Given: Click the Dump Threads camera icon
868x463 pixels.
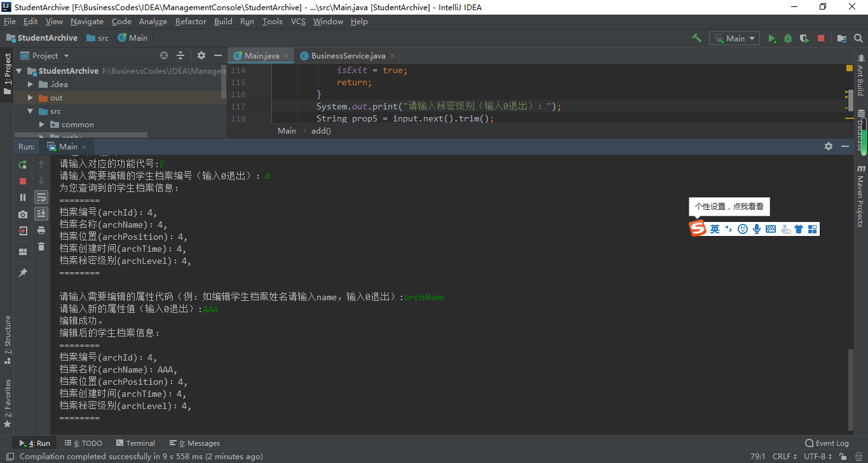Looking at the screenshot, I should [23, 214].
